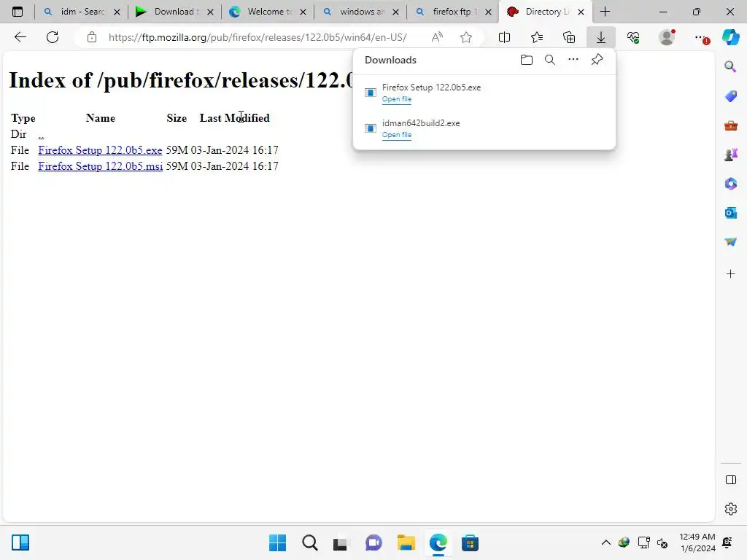The image size is (747, 560).
Task: Search downloads in Downloads panel
Action: click(550, 60)
